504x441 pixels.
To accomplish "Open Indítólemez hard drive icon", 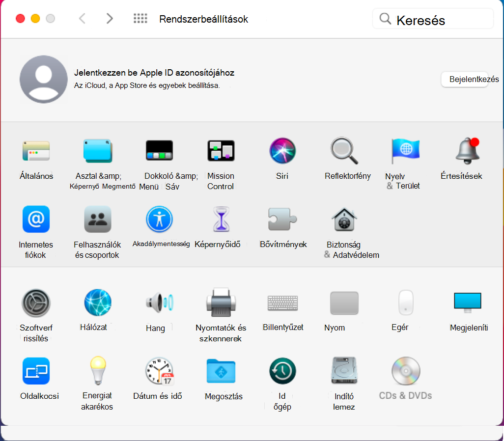I will point(344,371).
